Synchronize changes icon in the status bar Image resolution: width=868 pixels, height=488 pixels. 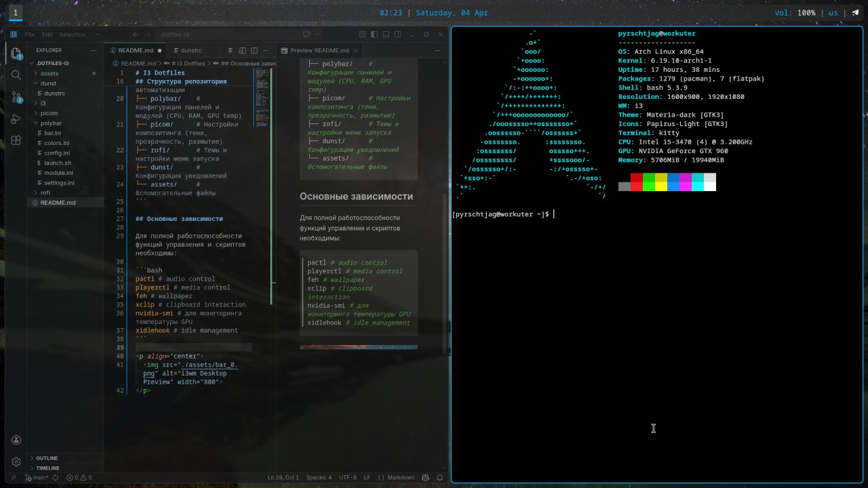point(55,477)
